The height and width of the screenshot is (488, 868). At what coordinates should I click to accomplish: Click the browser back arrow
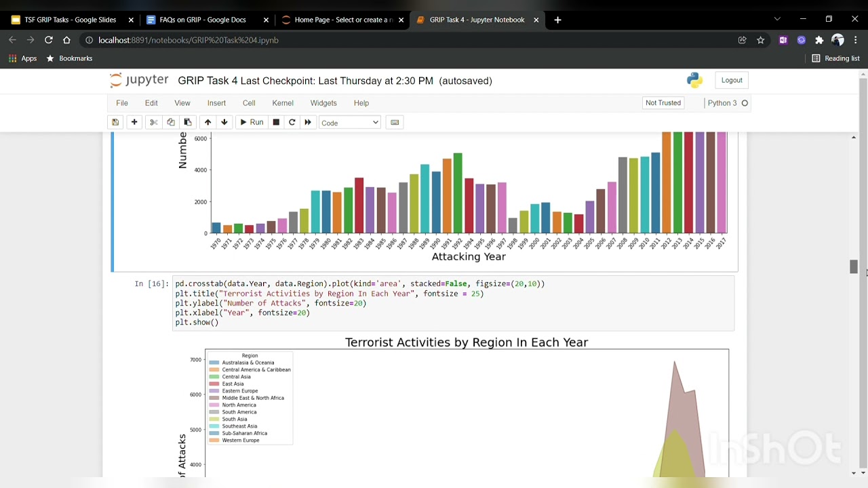pyautogui.click(x=12, y=40)
